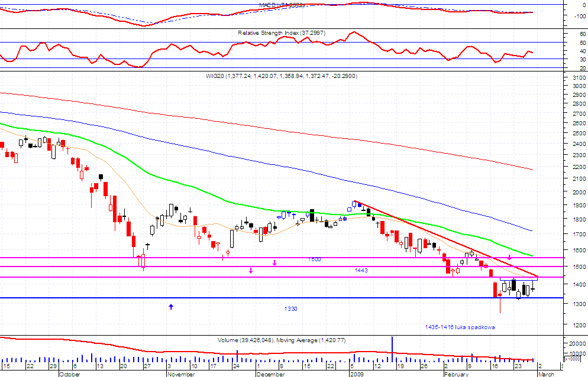
Task: Click the Relative Strength Index title label
Action: [x=282, y=33]
